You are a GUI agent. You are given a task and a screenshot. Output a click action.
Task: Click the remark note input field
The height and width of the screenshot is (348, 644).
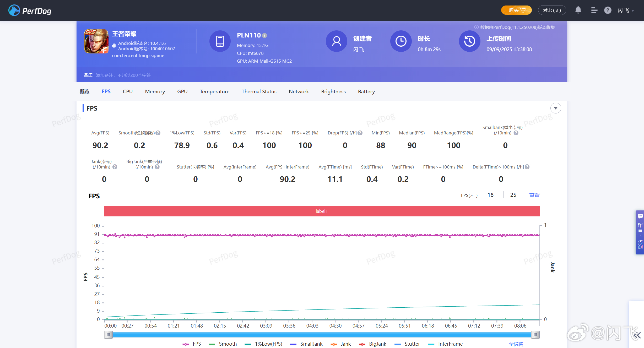click(123, 75)
